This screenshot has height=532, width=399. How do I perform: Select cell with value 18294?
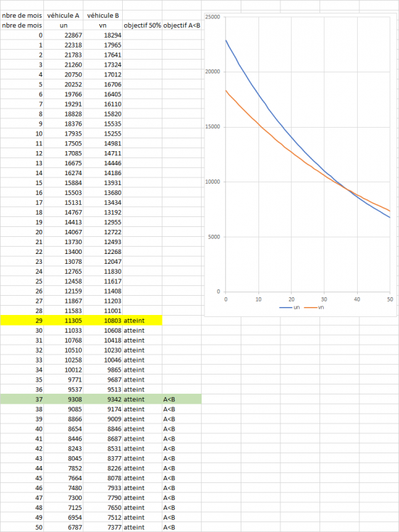point(103,35)
